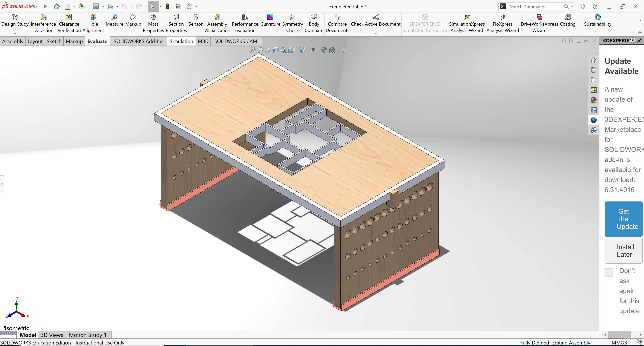Run the Symmetry Check tool
Viewport: 644px width, 346px height.
[x=292, y=23]
